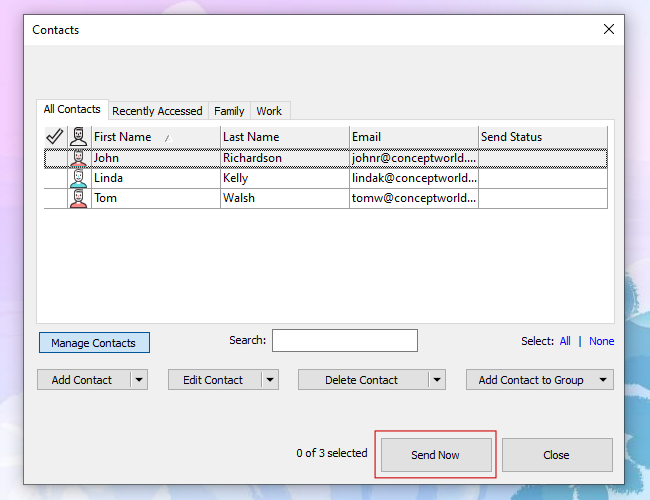
Task: Open the Recently Accessed tab
Action: click(157, 111)
